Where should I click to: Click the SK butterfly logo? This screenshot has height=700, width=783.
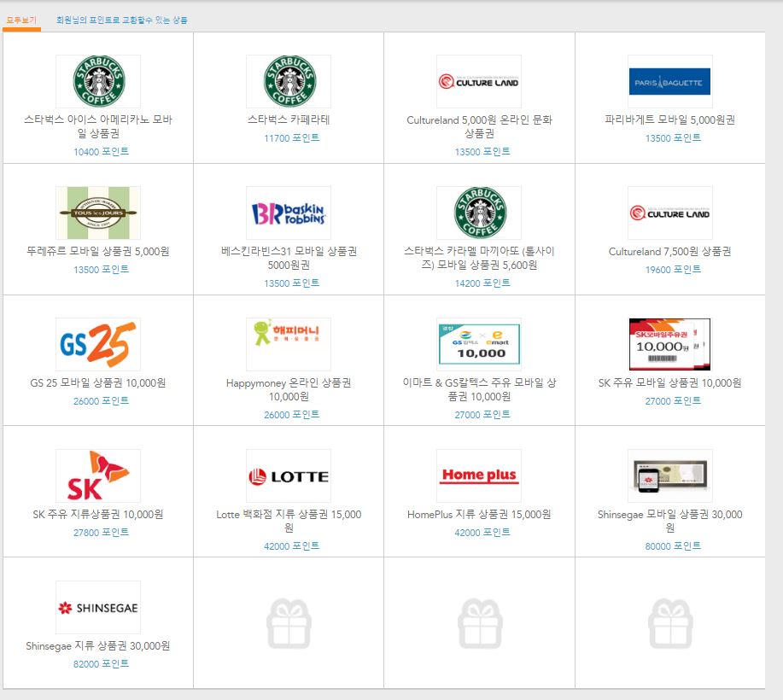click(x=98, y=475)
